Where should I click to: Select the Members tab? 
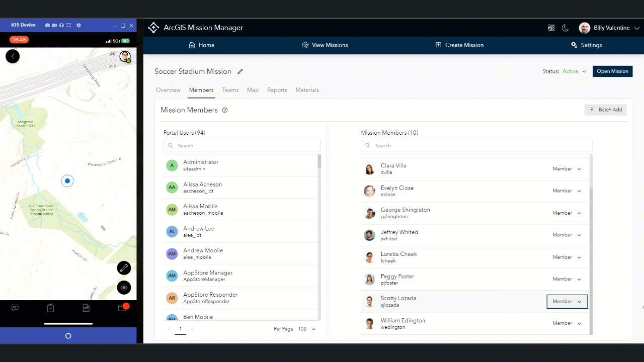(x=201, y=90)
